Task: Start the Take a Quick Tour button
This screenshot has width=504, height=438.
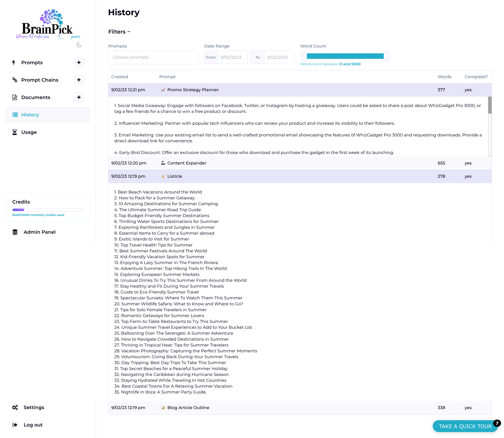Action: click(x=465, y=426)
